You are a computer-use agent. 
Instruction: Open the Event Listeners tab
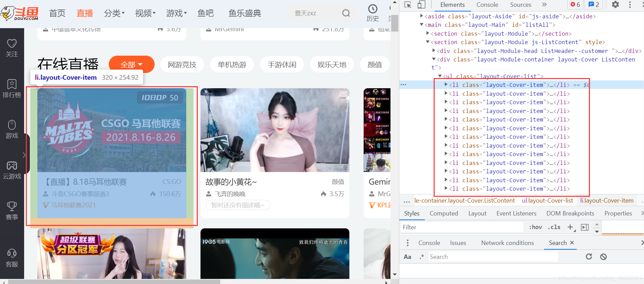(x=516, y=213)
